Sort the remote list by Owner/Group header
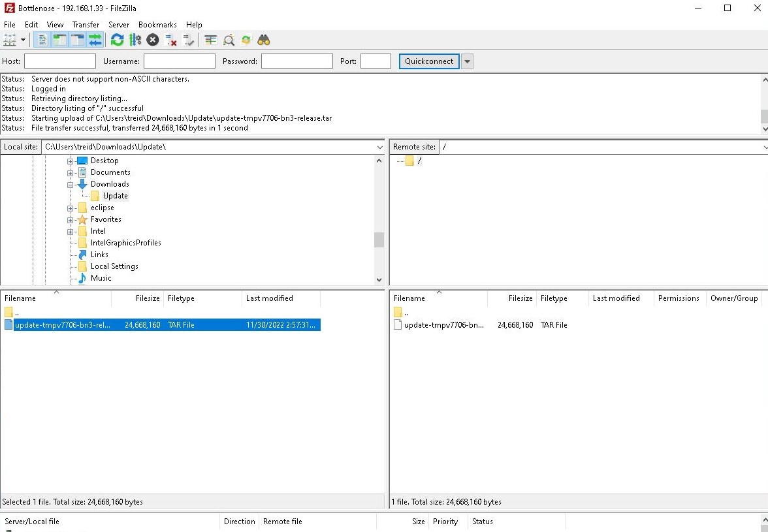 734,298
